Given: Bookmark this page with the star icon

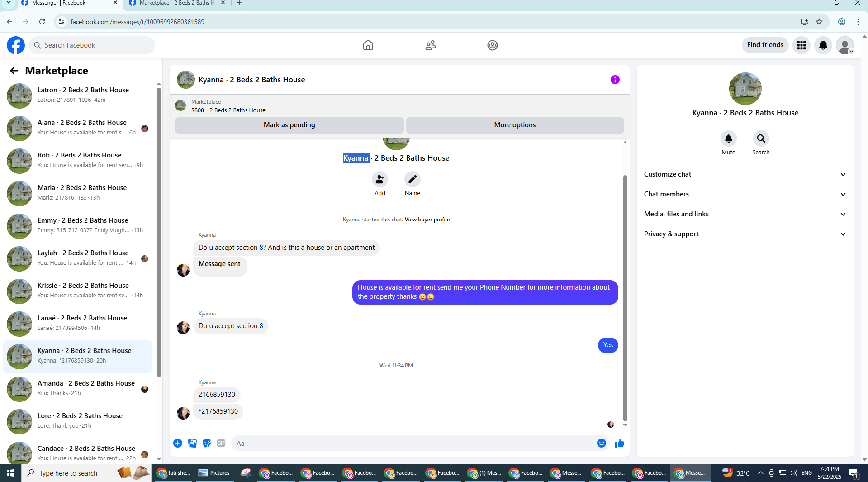Looking at the screenshot, I should pyautogui.click(x=819, y=22).
